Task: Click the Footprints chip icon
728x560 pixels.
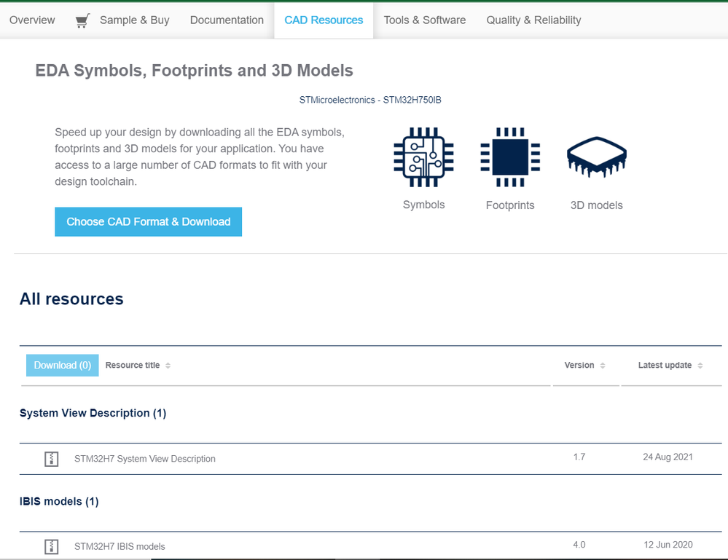Action: (510, 157)
